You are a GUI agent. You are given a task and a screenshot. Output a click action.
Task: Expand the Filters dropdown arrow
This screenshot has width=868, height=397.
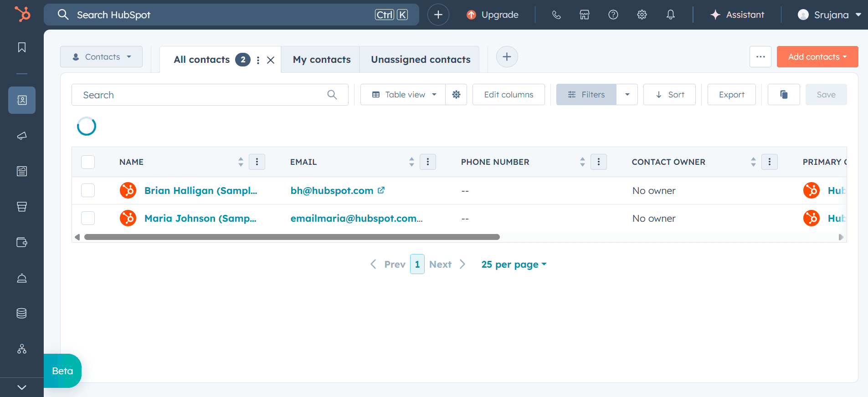tap(627, 95)
